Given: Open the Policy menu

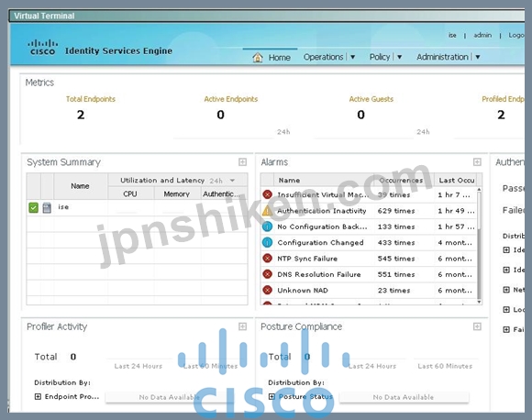Looking at the screenshot, I should 380,57.
